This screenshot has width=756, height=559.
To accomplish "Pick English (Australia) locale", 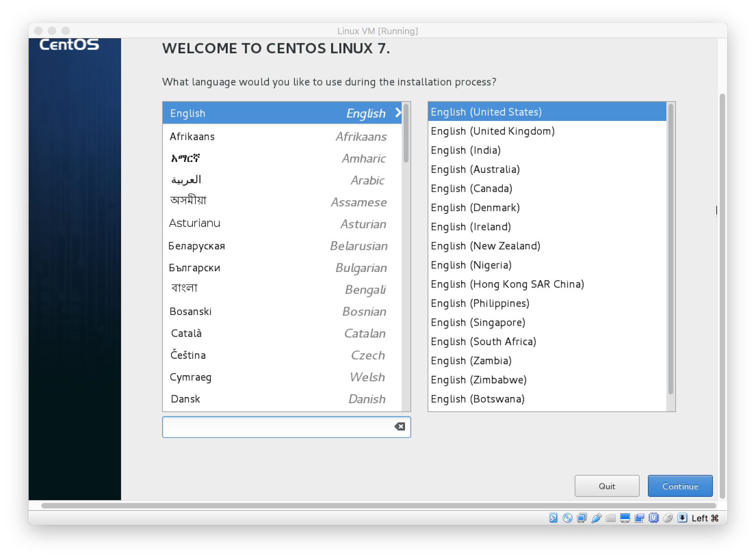I will [x=547, y=169].
